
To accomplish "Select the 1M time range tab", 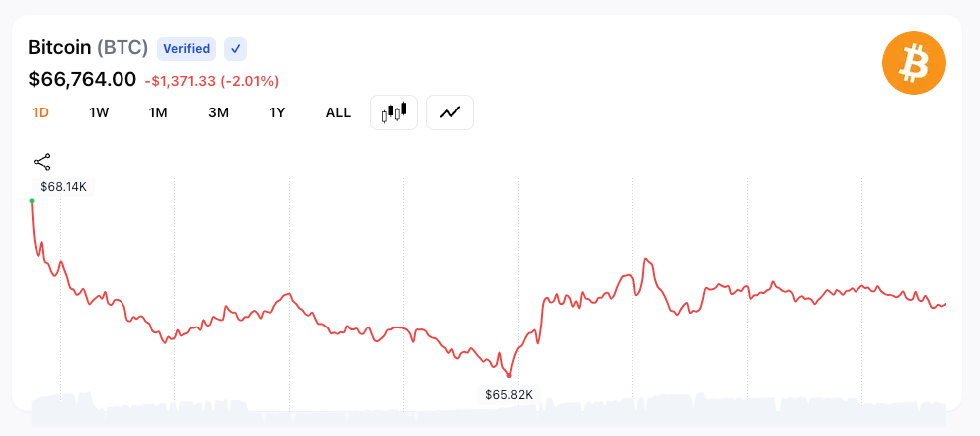I will (158, 112).
